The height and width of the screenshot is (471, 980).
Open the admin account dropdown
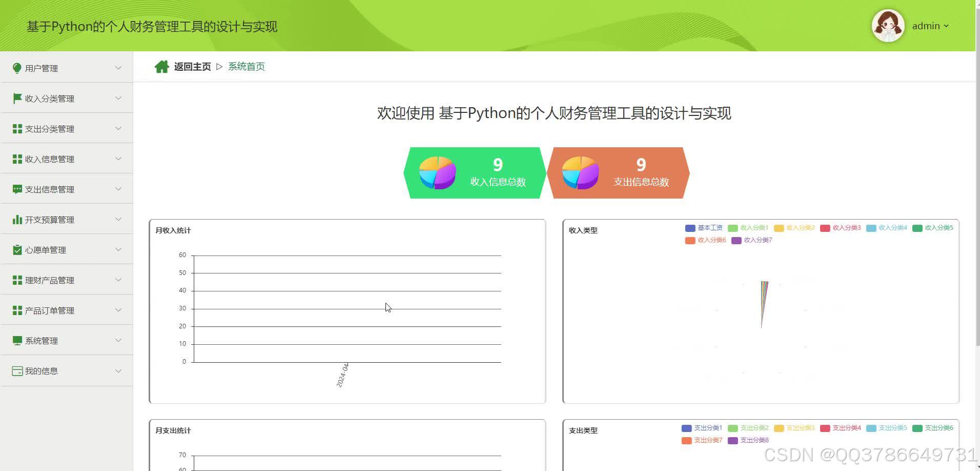click(930, 26)
